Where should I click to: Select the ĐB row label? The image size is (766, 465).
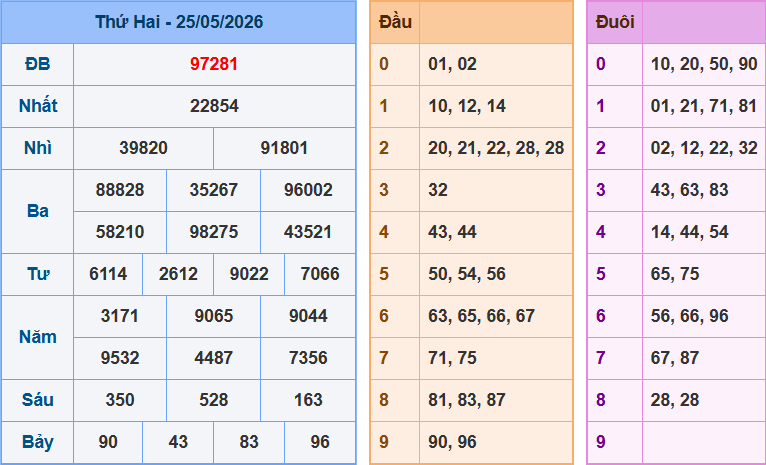pos(38,64)
